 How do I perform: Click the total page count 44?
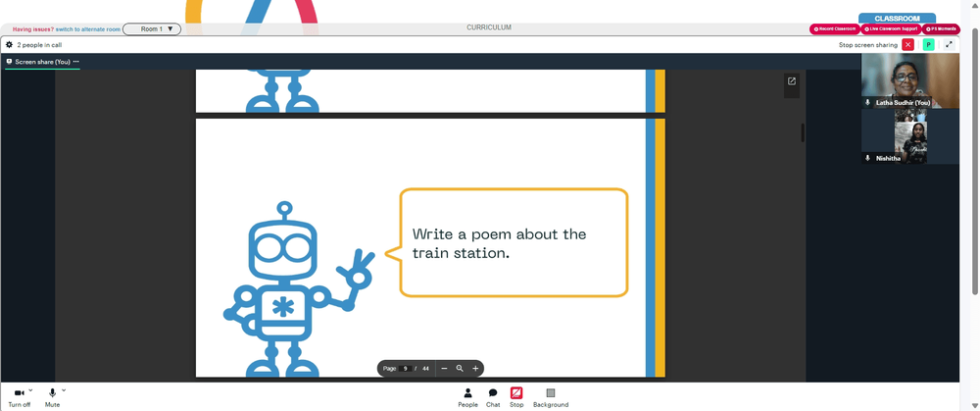(425, 369)
